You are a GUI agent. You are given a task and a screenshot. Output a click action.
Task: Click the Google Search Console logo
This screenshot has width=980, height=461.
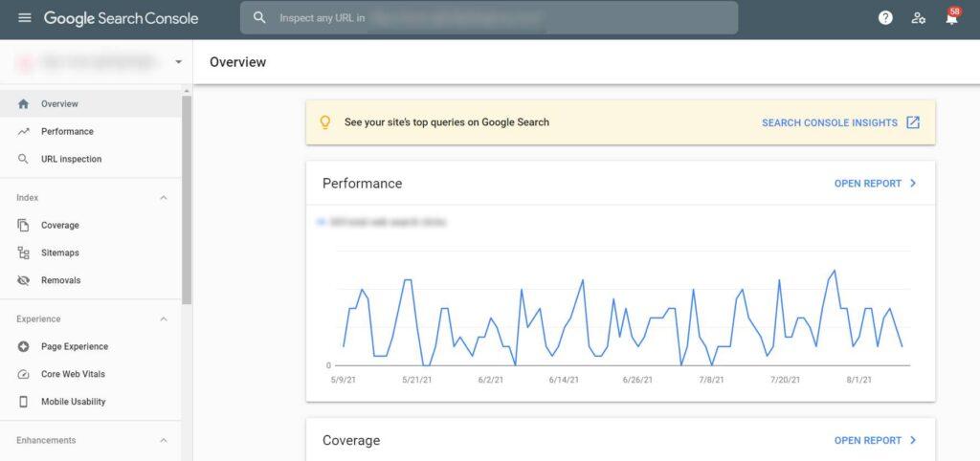pyautogui.click(x=121, y=18)
